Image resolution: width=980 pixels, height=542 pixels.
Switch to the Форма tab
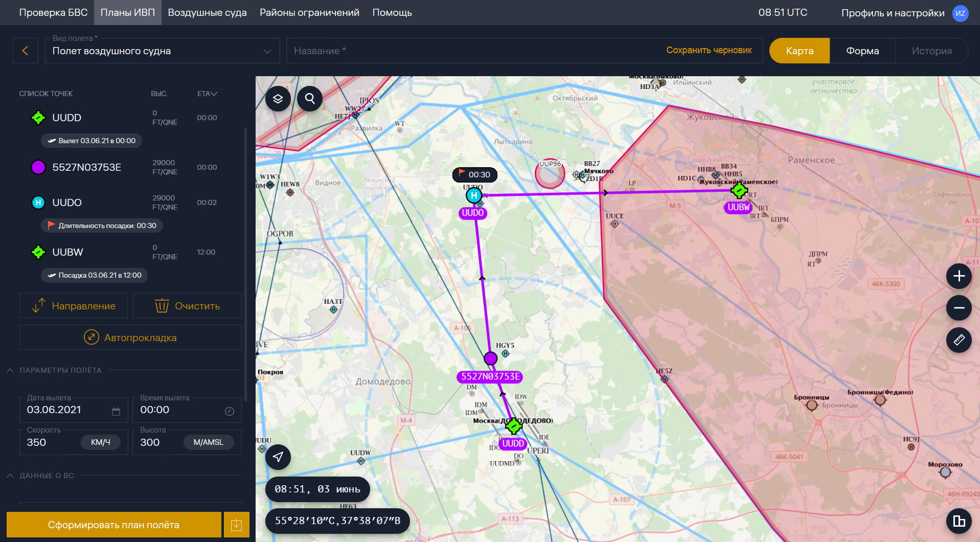click(862, 51)
